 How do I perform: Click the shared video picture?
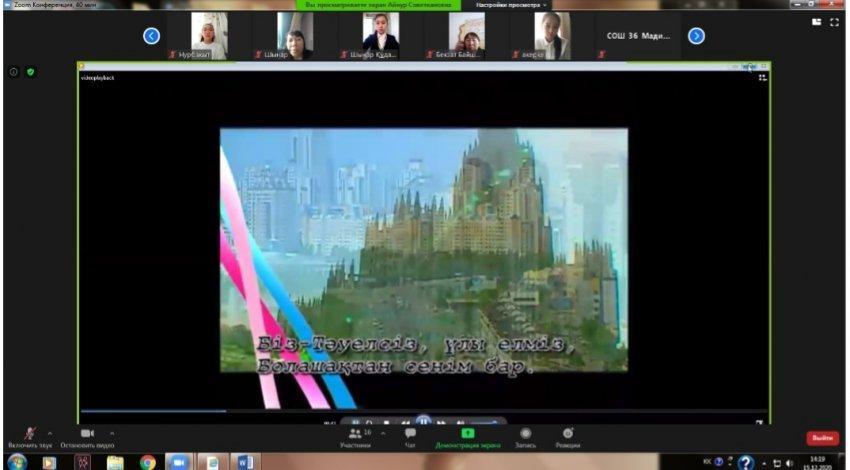423,250
